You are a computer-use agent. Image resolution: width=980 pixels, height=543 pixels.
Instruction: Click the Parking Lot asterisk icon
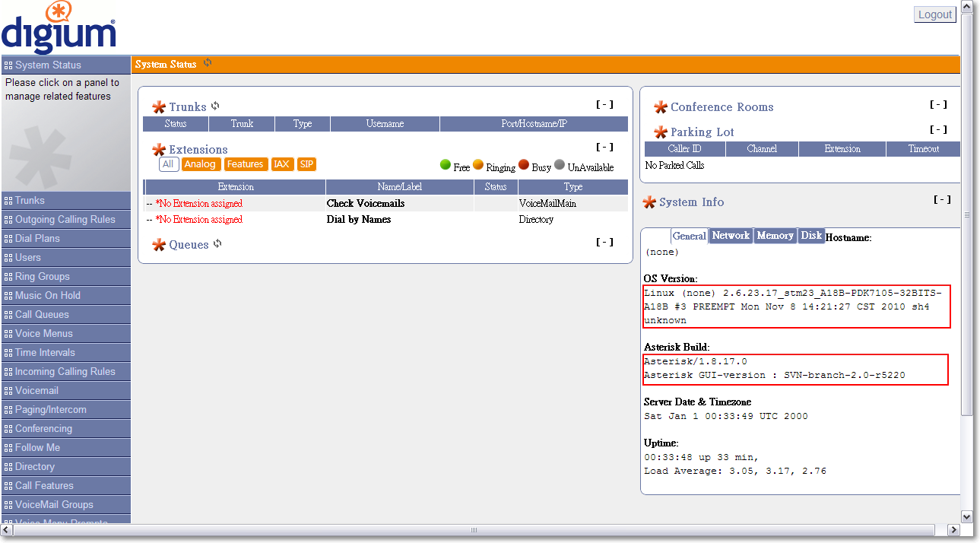click(x=661, y=132)
